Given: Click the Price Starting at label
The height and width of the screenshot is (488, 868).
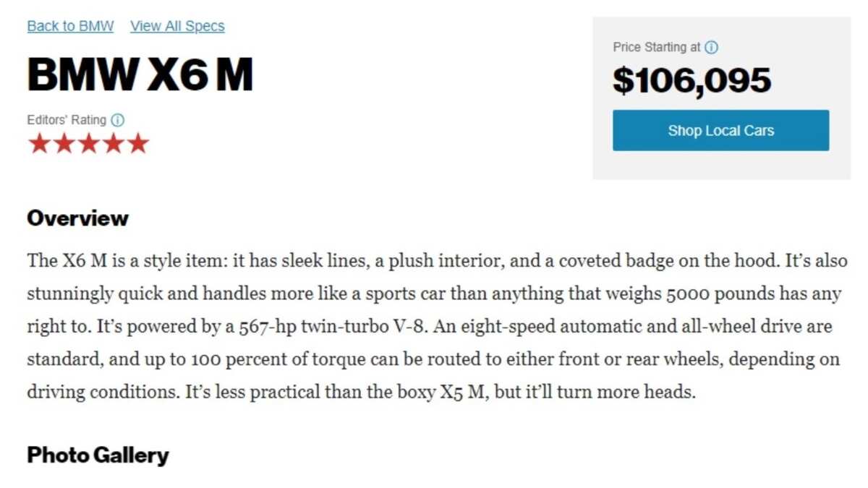Looking at the screenshot, I should pyautogui.click(x=657, y=47).
